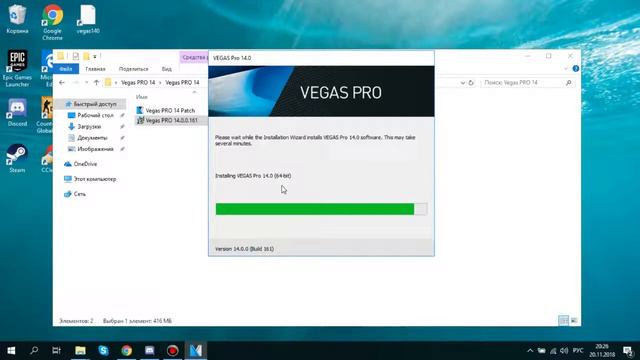Image resolution: width=640 pixels, height=360 pixels.
Task: Open the volume control in tray
Action: click(x=564, y=351)
